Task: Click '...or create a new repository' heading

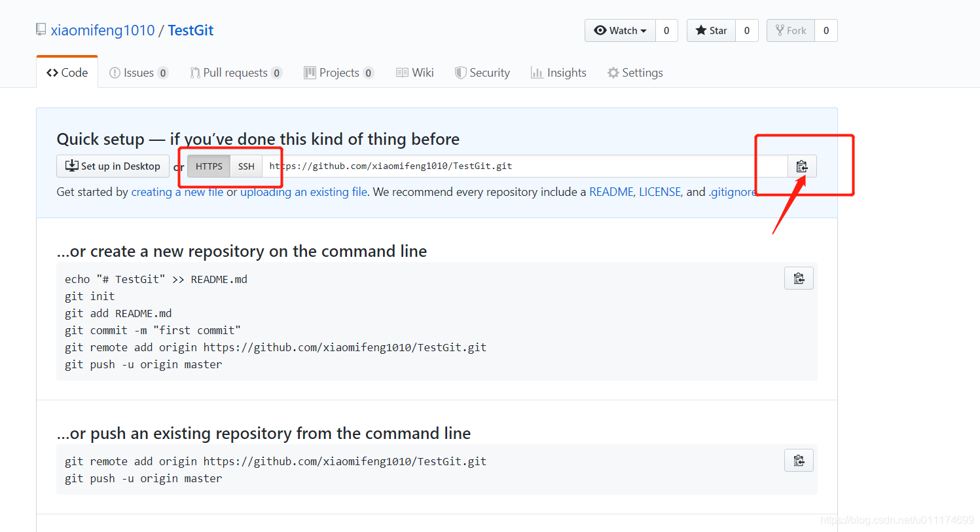Action: 242,251
